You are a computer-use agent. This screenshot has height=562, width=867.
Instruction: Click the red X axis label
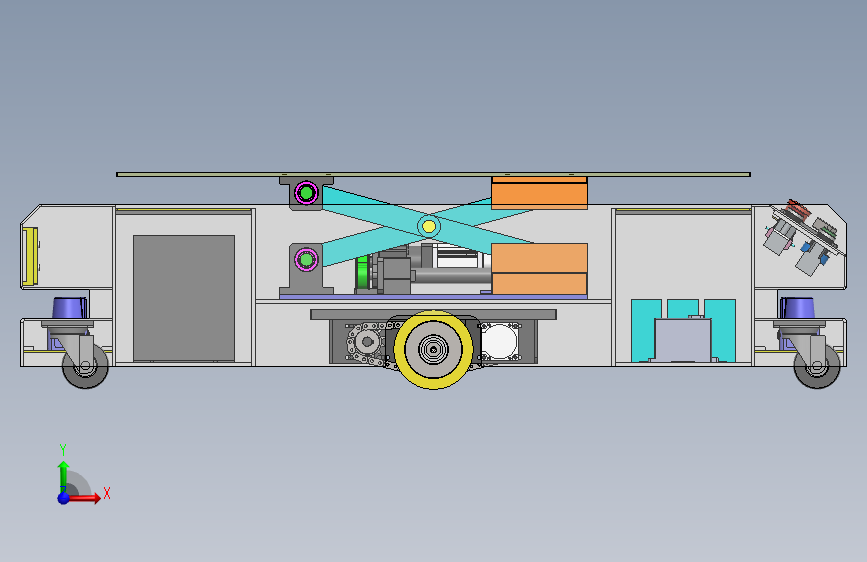[x=107, y=493]
